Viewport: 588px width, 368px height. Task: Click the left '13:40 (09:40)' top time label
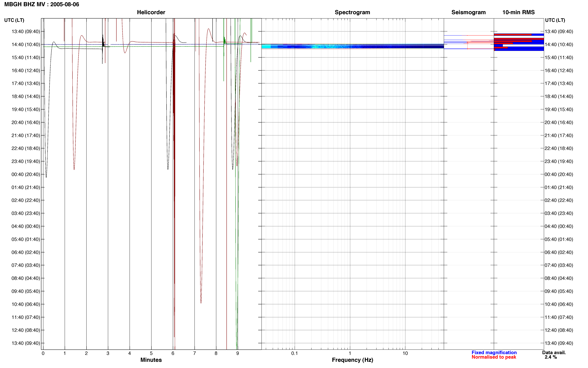point(26,31)
